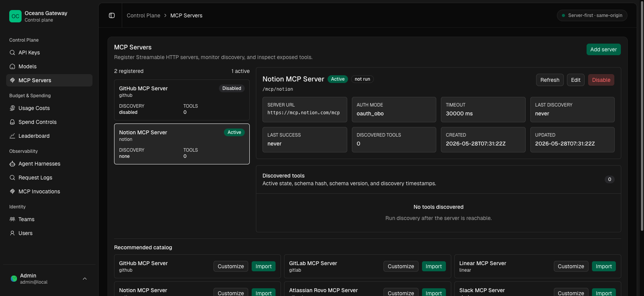Open Models page
The height and width of the screenshot is (296, 644).
point(49,66)
